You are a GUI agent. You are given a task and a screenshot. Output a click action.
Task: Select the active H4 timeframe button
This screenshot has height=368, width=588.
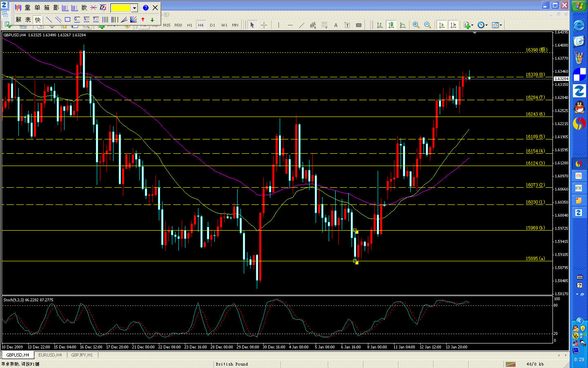click(x=201, y=25)
